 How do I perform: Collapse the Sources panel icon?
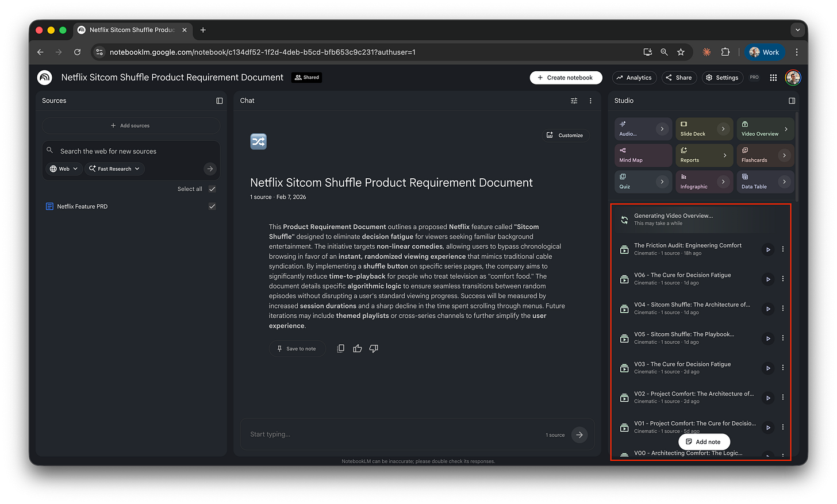pos(219,101)
